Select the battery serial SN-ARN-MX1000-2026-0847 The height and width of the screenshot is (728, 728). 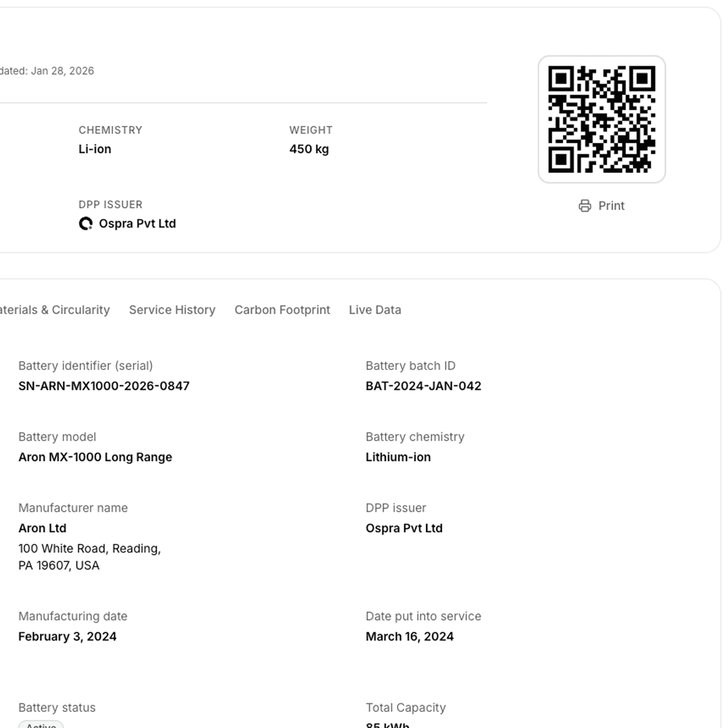(104, 385)
